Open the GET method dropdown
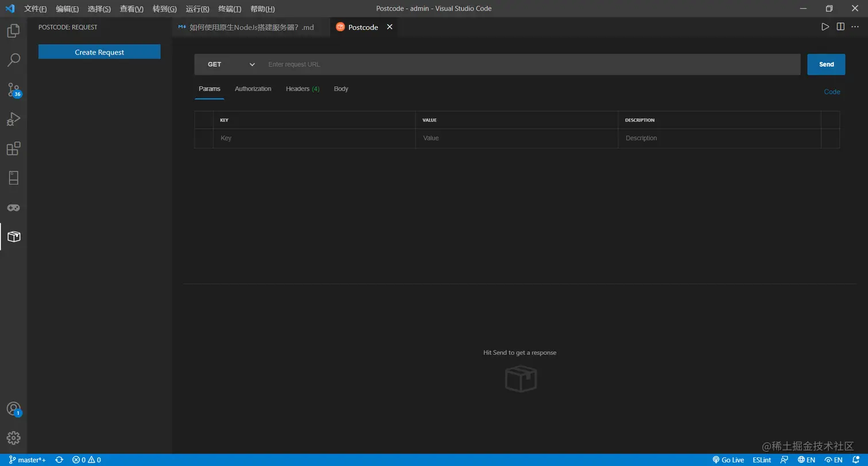Image resolution: width=868 pixels, height=466 pixels. (230, 64)
